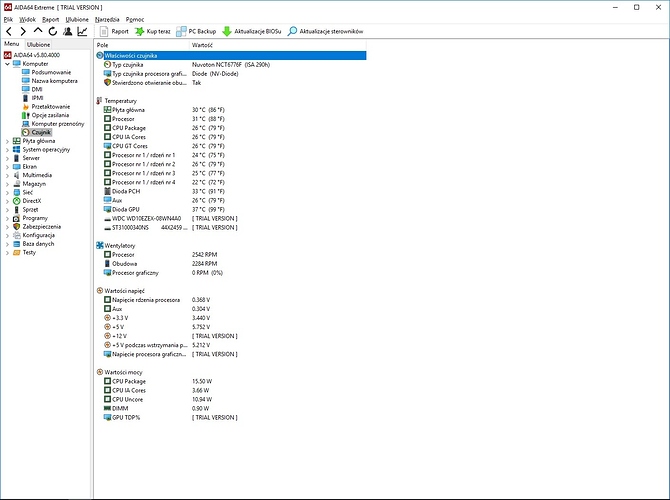Image resolution: width=670 pixels, height=500 pixels.
Task: Click the DMI icon in the tree
Action: 26,89
